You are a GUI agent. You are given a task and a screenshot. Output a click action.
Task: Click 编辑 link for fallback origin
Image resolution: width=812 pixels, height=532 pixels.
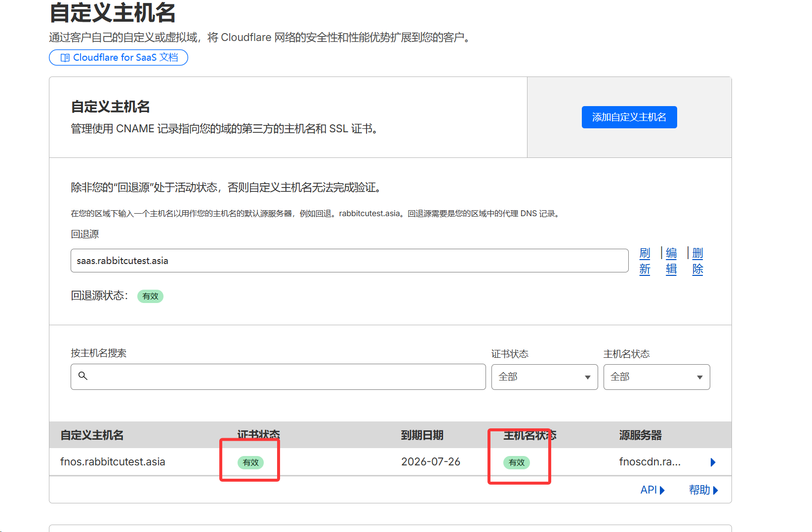pyautogui.click(x=671, y=261)
